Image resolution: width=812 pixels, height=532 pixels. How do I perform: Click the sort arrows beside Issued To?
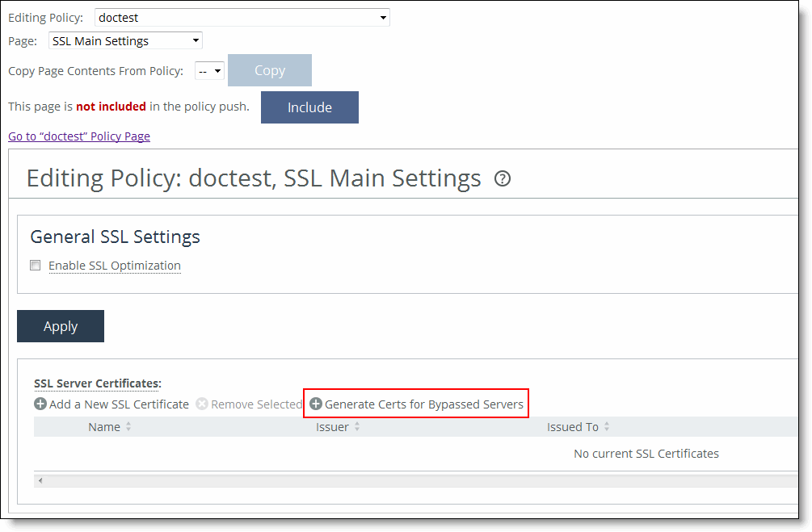tap(607, 427)
